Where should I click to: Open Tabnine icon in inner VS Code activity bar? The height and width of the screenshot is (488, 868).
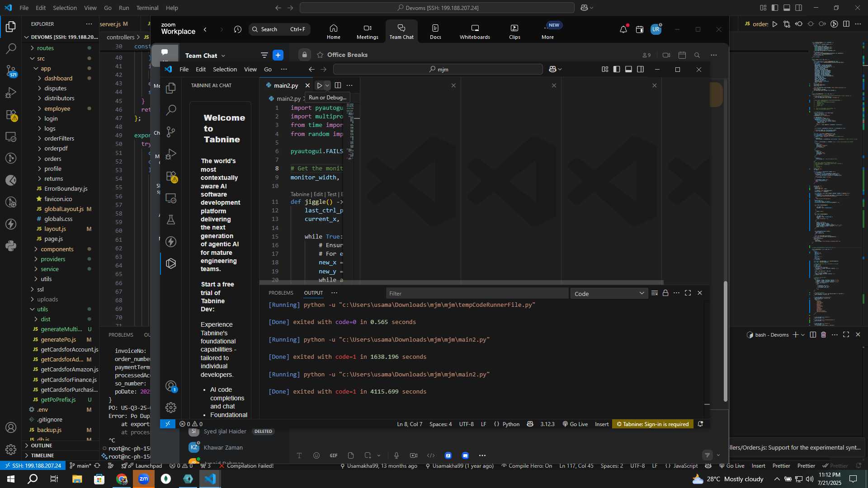coord(171,263)
